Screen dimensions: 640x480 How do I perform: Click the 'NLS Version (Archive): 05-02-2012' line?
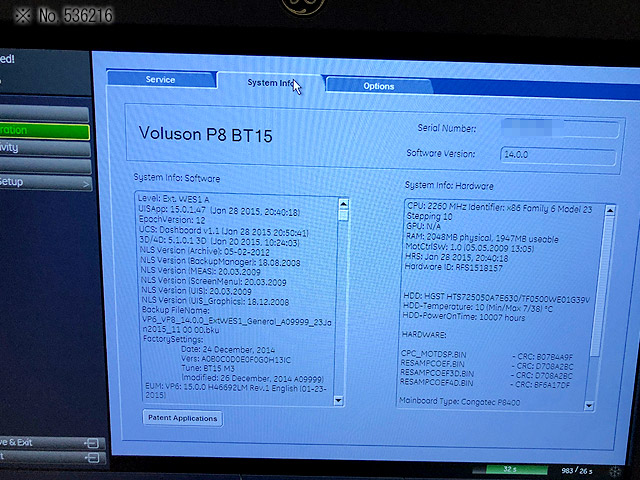pyautogui.click(x=204, y=251)
